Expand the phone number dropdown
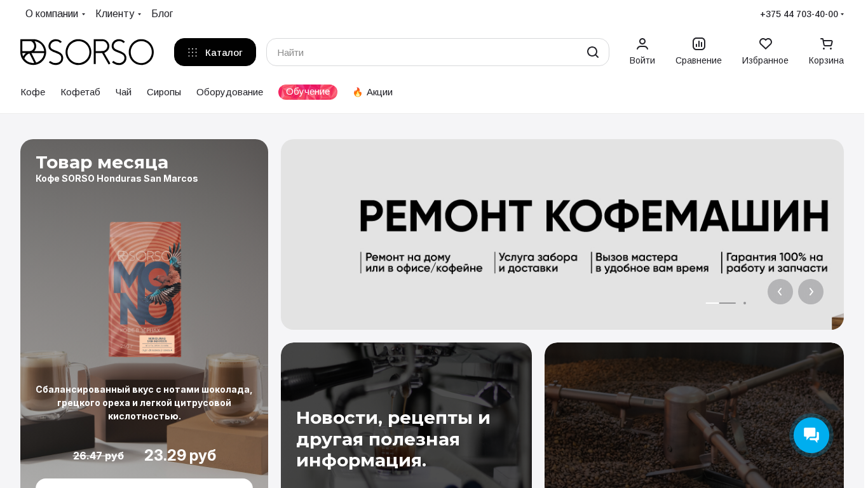The image size is (868, 488). tap(802, 14)
